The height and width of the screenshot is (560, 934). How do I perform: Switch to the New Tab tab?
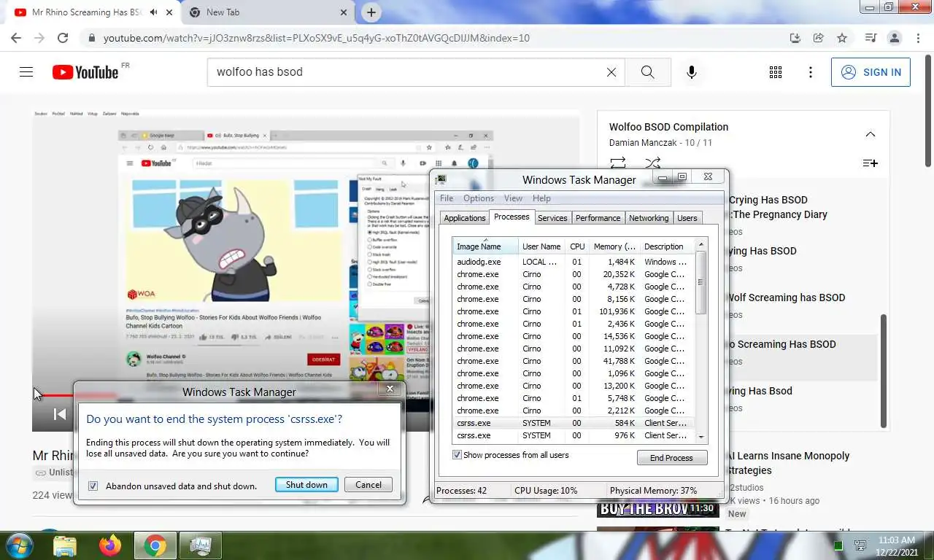[x=267, y=12]
